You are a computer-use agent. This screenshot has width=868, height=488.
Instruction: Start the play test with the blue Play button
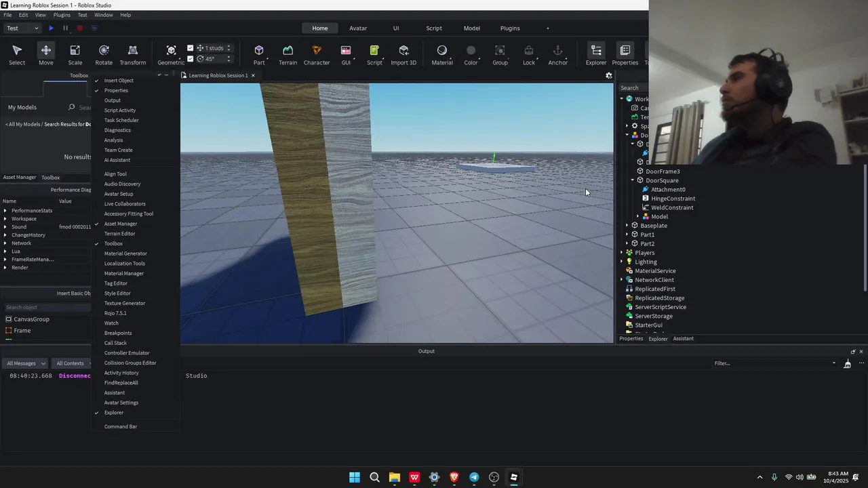tap(51, 28)
